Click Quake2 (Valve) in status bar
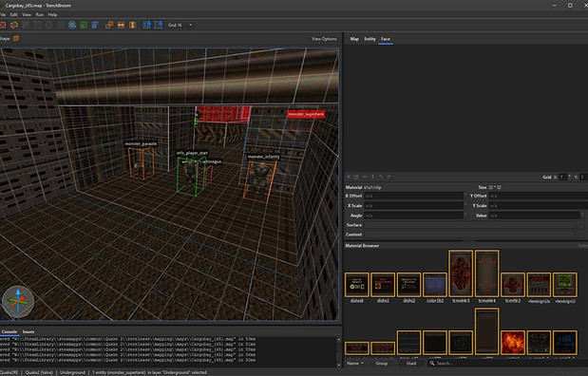Viewport: 588px width, 376px height. pos(39,372)
